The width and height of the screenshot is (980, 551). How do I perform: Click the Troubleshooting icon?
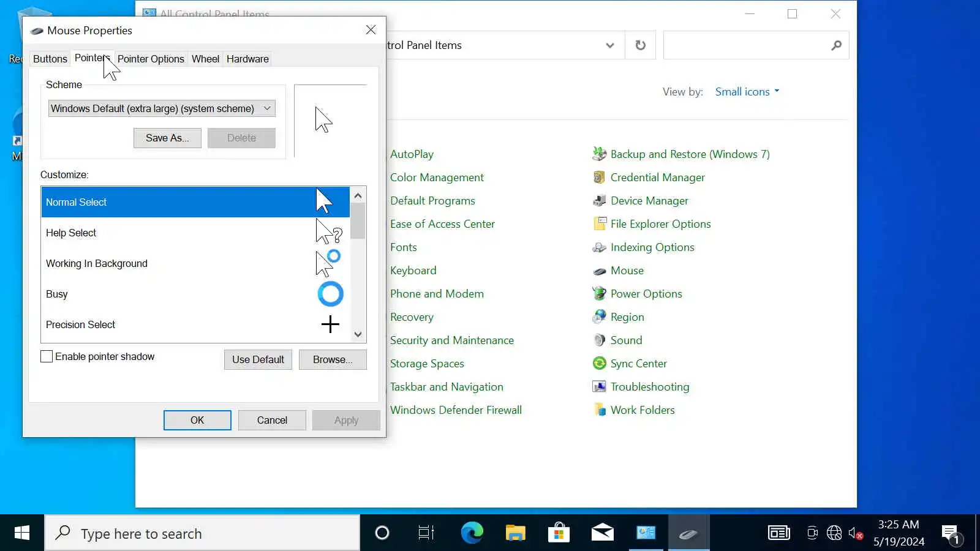tap(599, 387)
